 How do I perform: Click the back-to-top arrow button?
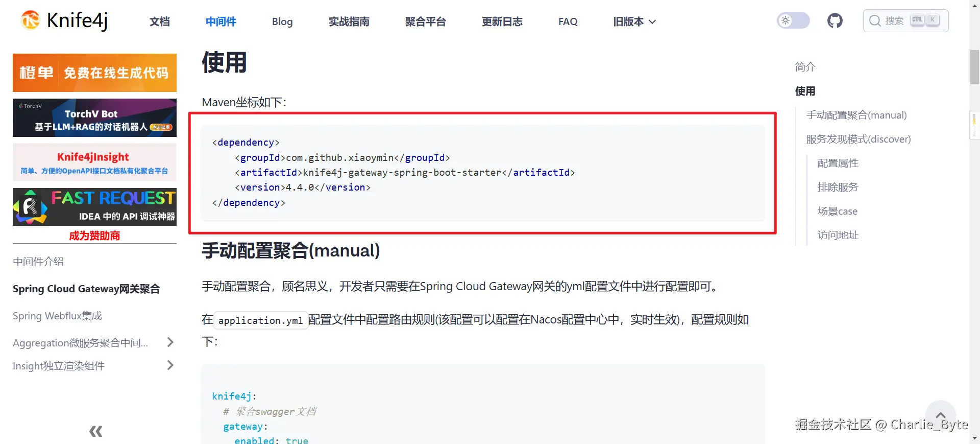pyautogui.click(x=941, y=415)
